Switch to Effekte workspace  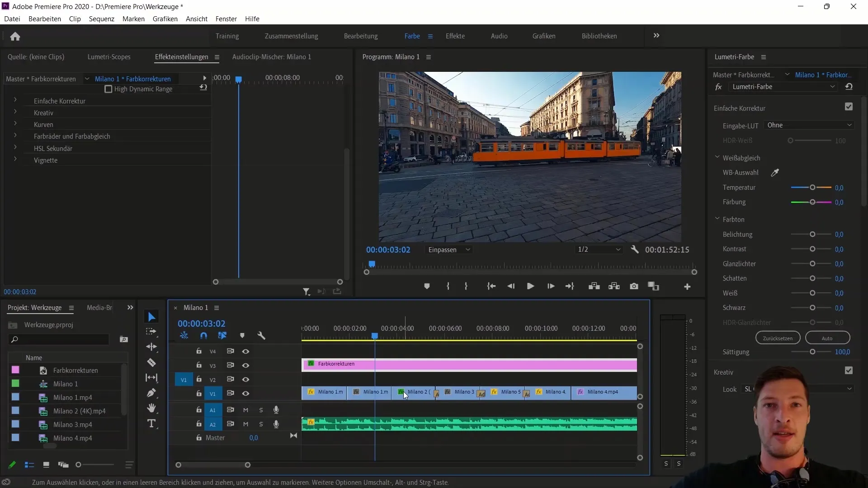pyautogui.click(x=455, y=36)
